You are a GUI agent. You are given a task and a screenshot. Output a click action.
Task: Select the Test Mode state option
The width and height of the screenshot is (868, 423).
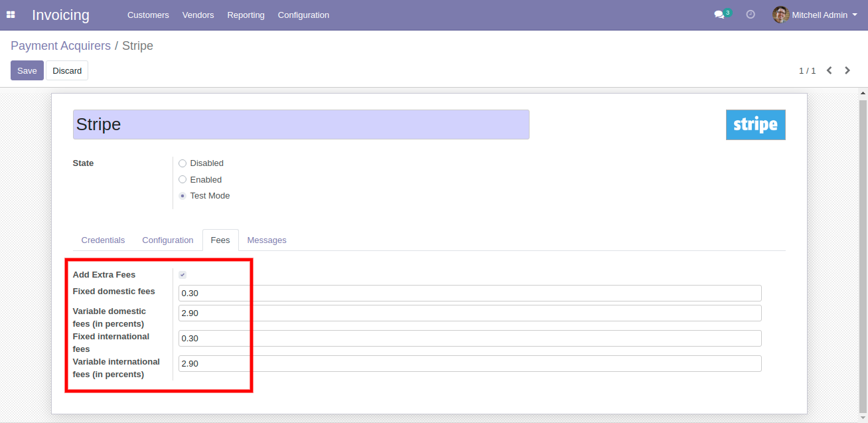coord(182,196)
